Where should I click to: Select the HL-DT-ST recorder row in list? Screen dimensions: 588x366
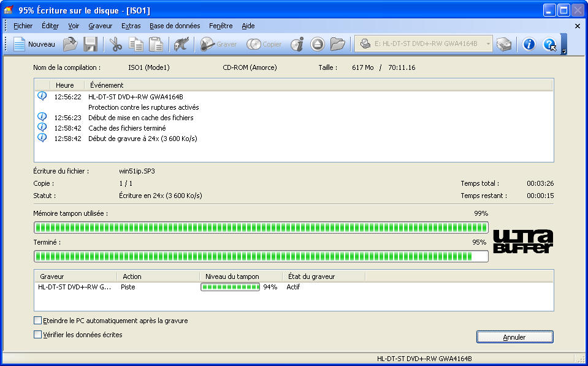(x=75, y=287)
